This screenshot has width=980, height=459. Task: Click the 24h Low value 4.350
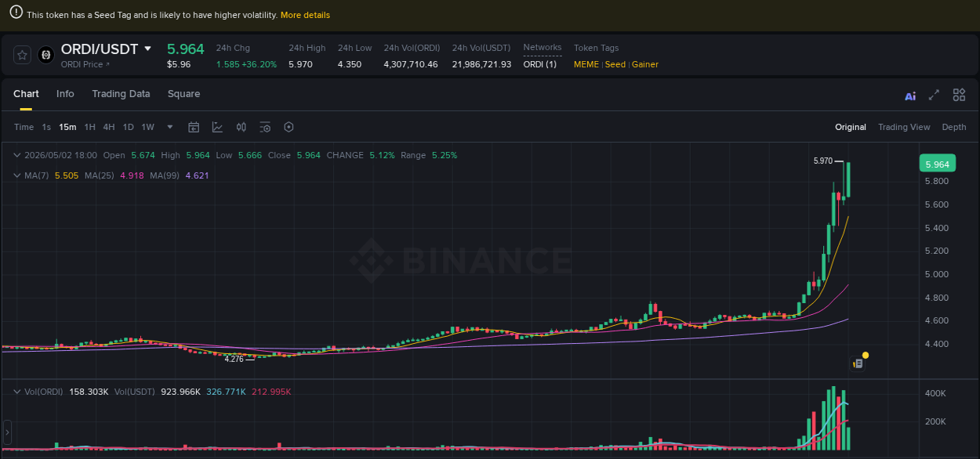(x=350, y=64)
